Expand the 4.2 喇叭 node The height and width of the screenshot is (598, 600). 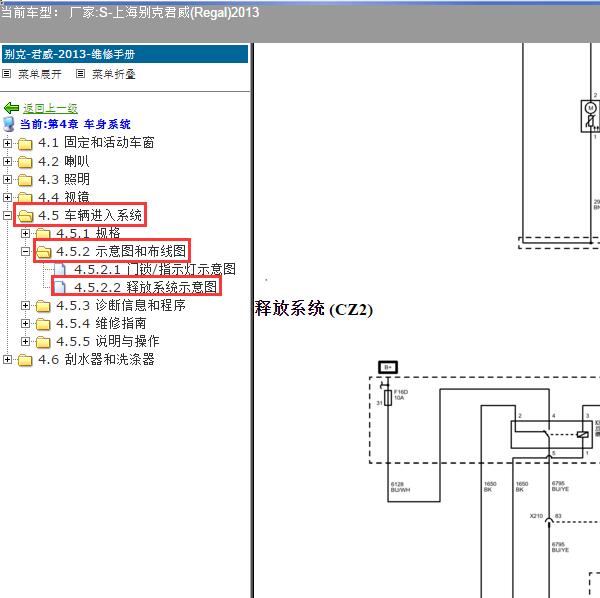tap(7, 161)
